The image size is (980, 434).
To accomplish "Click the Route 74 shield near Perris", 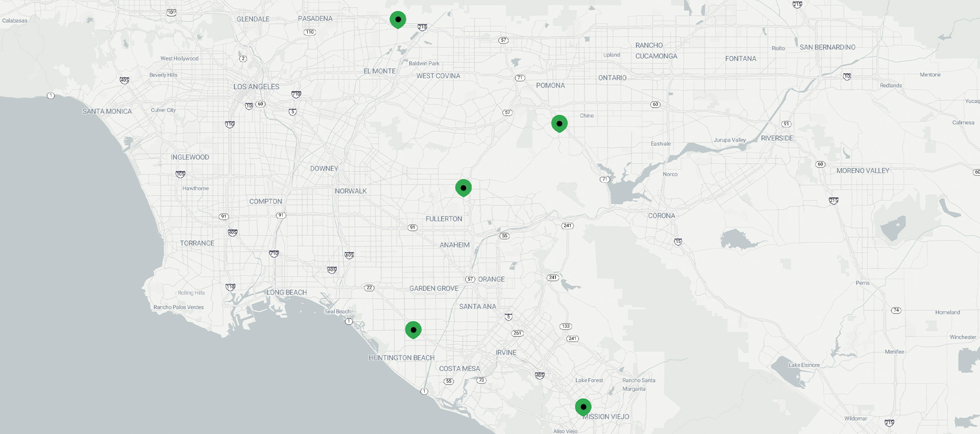I will point(896,310).
